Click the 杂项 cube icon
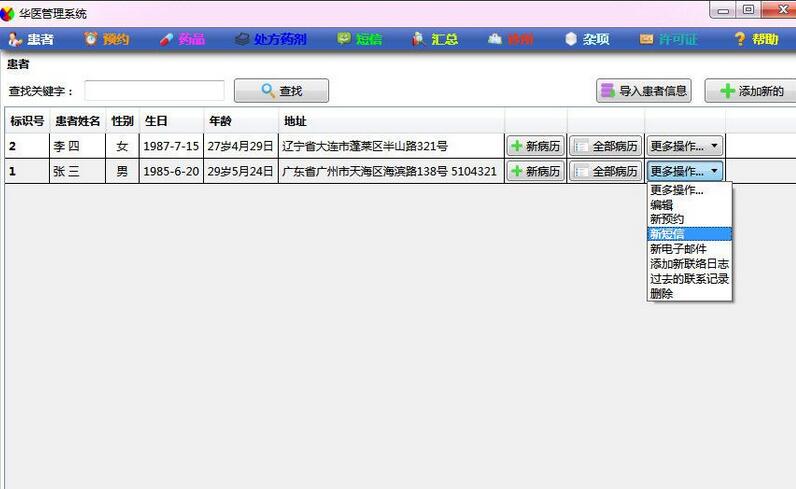This screenshot has height=489, width=796. click(571, 39)
